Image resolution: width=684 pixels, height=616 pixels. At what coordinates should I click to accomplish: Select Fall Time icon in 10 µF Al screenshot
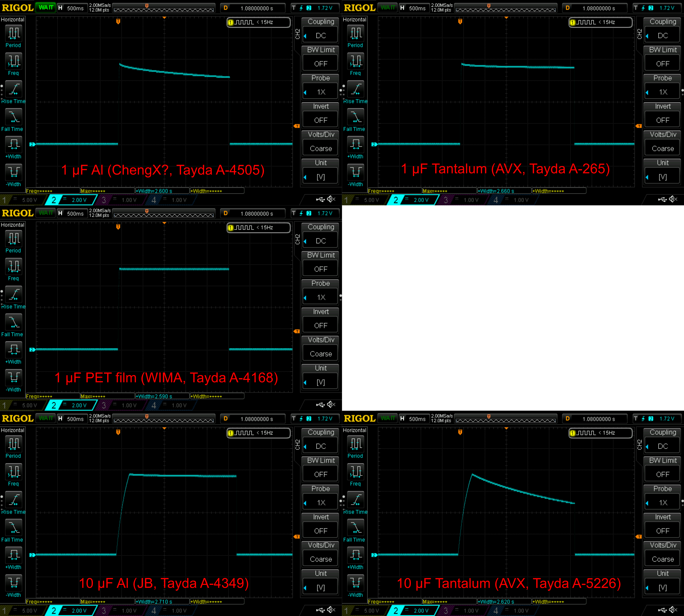click(x=14, y=527)
